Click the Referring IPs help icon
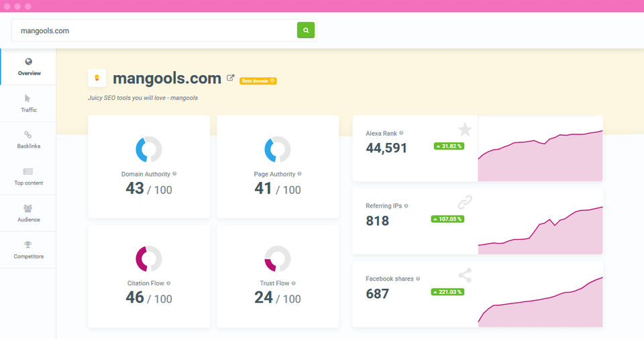 [407, 206]
